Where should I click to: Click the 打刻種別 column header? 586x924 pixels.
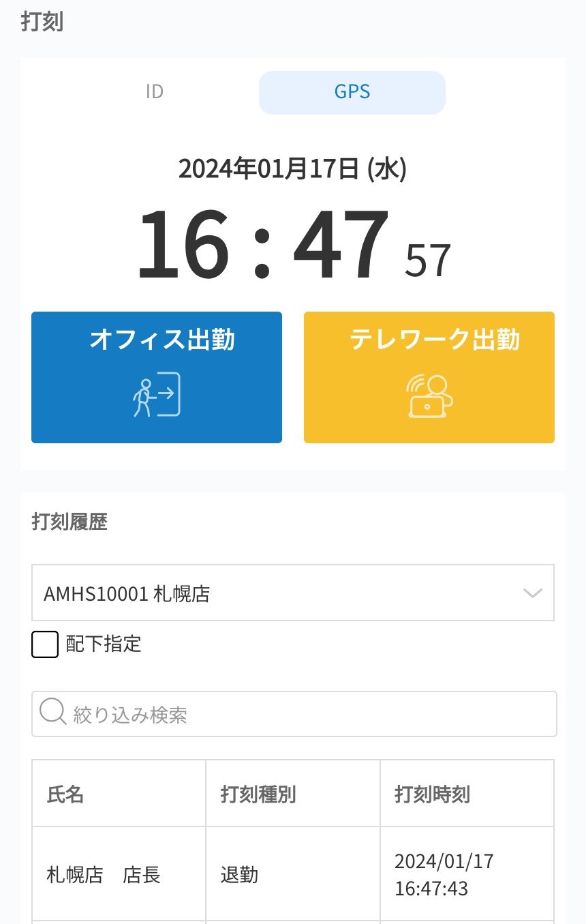[x=258, y=794]
